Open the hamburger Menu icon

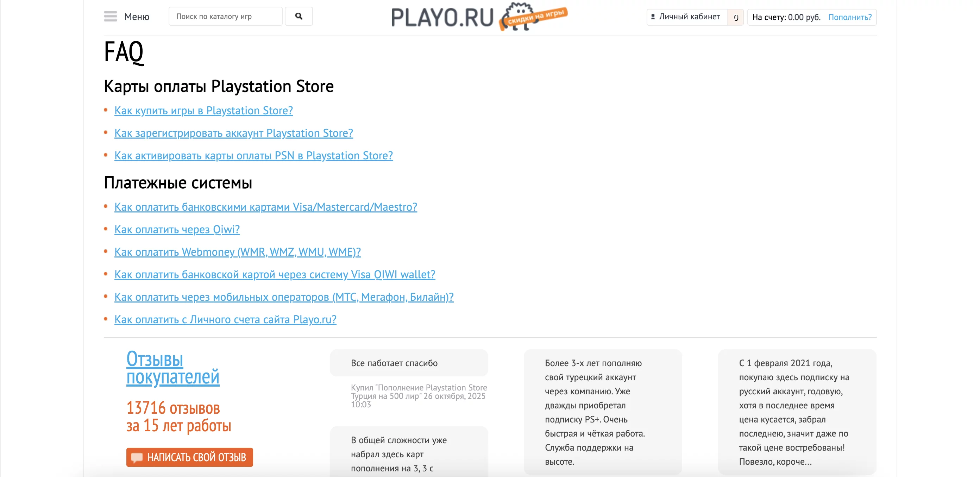pos(110,16)
